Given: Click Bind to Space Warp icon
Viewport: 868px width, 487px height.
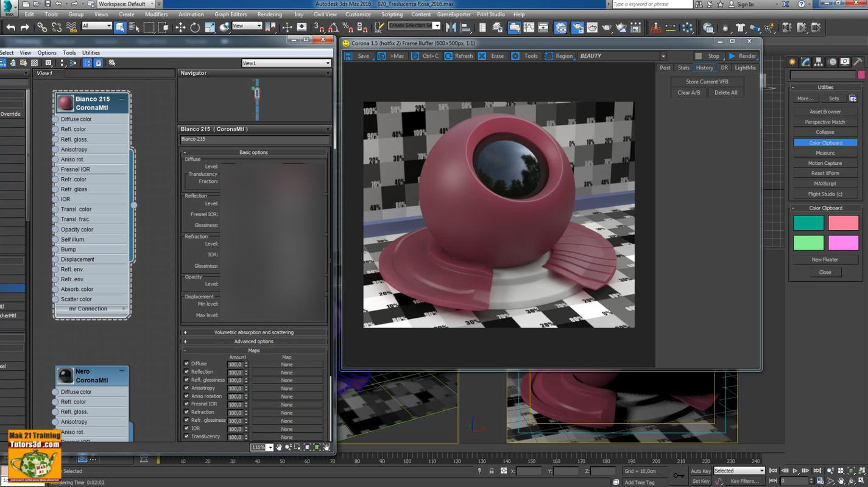Looking at the screenshot, I should (71, 27).
